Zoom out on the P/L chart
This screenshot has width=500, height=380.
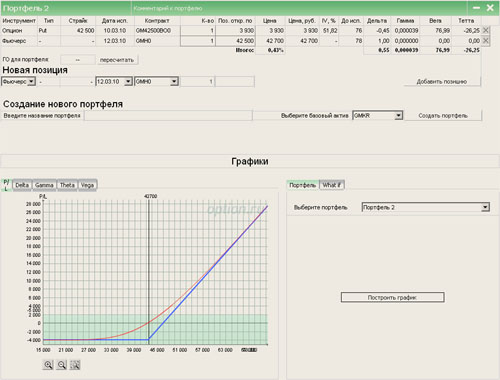pyautogui.click(x=61, y=365)
